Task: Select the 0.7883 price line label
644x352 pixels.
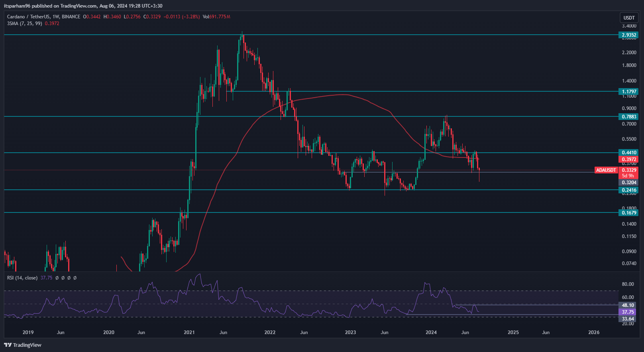Action: pos(629,117)
